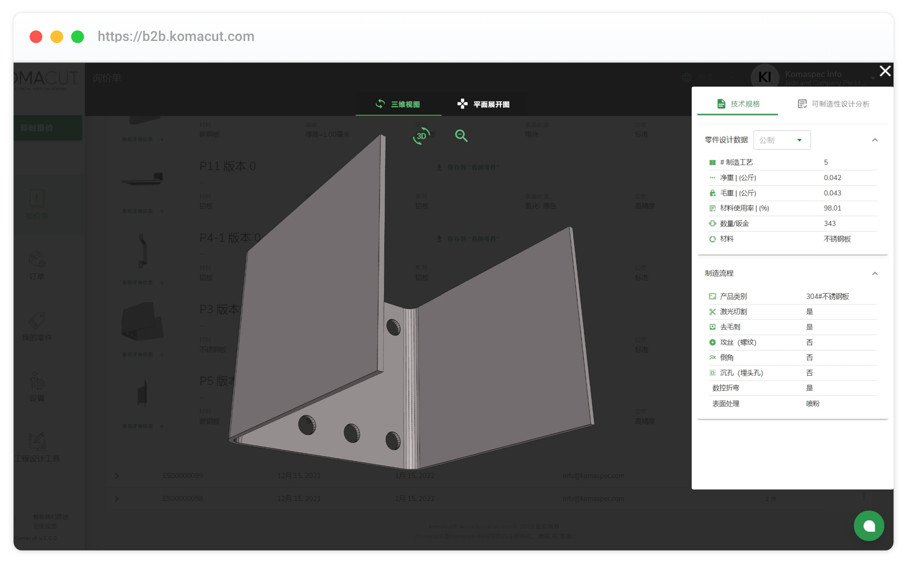Open 我的零件 in the sidebar
The height and width of the screenshot is (578, 924).
[x=37, y=327]
